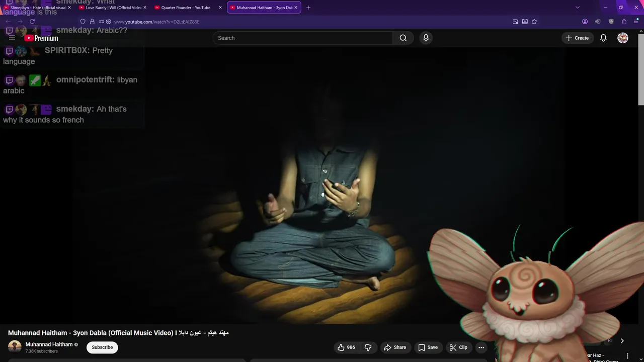Viewport: 644px width, 362px height.
Task: Show site security padlock info
Action: pyautogui.click(x=92, y=22)
